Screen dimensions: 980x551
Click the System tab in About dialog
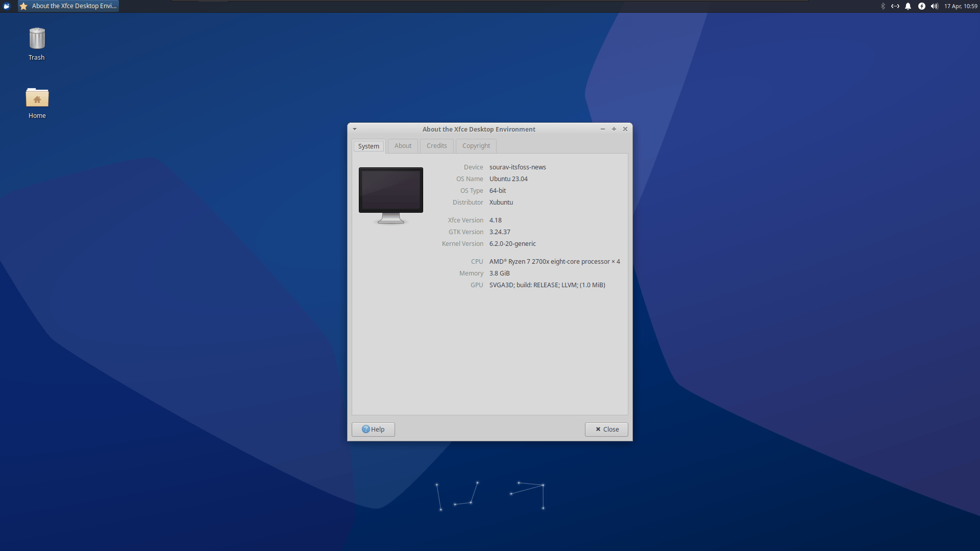367,145
